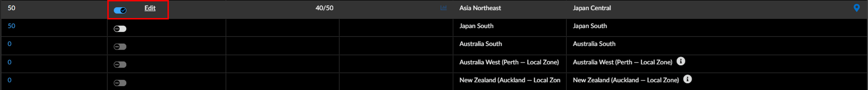Switch on the New Zealand Auckland toggle
The width and height of the screenshot is (868, 90).
[120, 83]
